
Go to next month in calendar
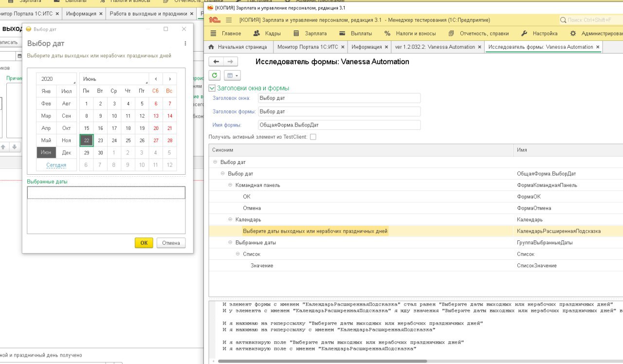(169, 79)
